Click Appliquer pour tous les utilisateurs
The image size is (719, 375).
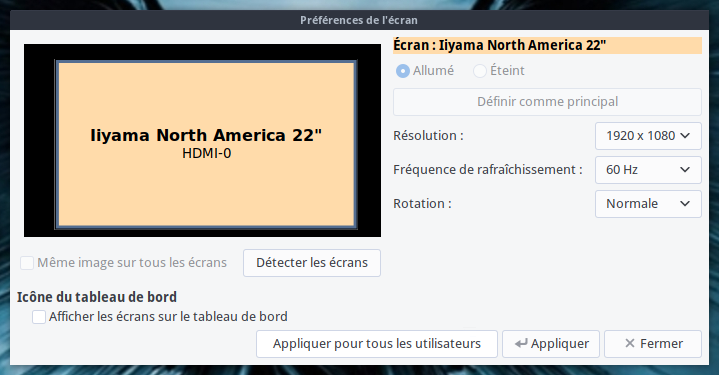[376, 344]
